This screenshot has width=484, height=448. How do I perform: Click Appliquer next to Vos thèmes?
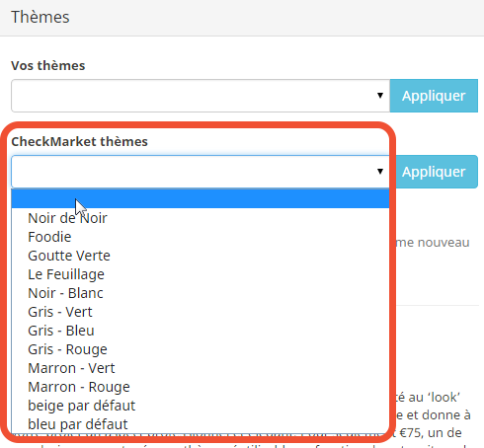point(434,96)
